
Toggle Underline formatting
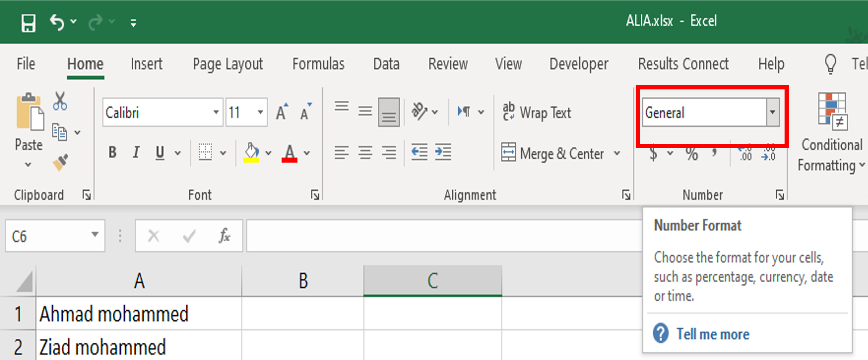[x=160, y=153]
